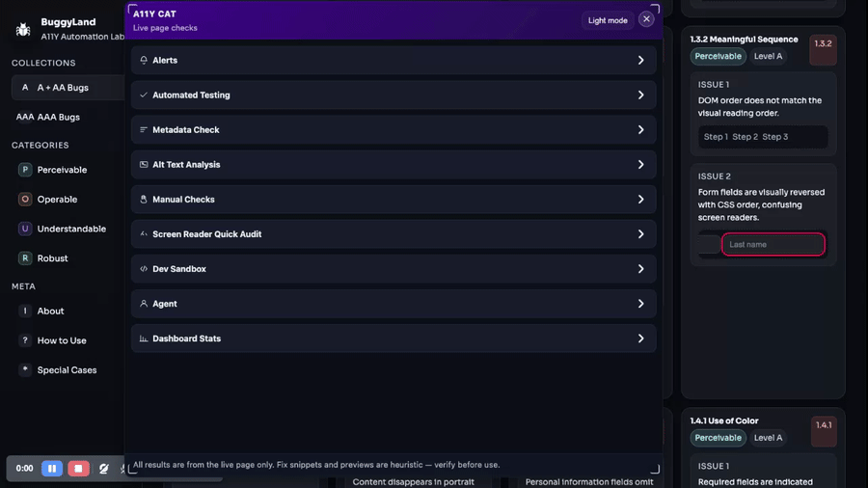This screenshot has width=868, height=488.
Task: Click the 1.4.1 Use of Color heading
Action: click(724, 420)
